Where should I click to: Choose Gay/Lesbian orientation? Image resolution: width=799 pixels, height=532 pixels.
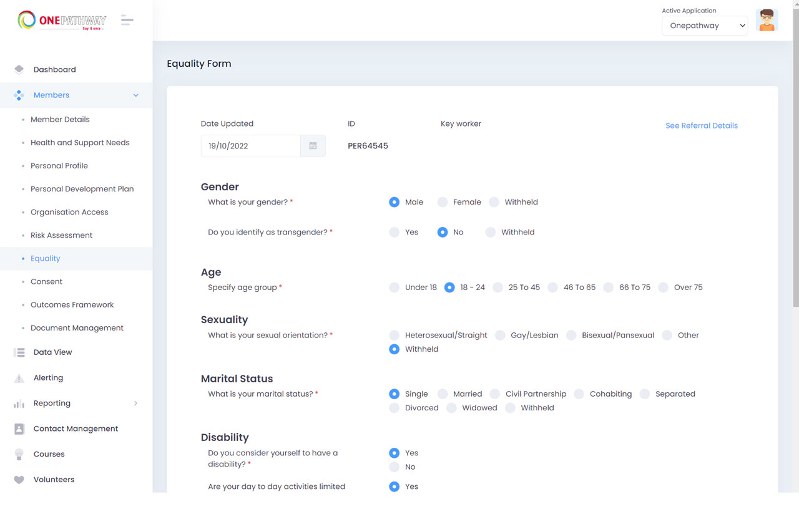[x=500, y=336]
